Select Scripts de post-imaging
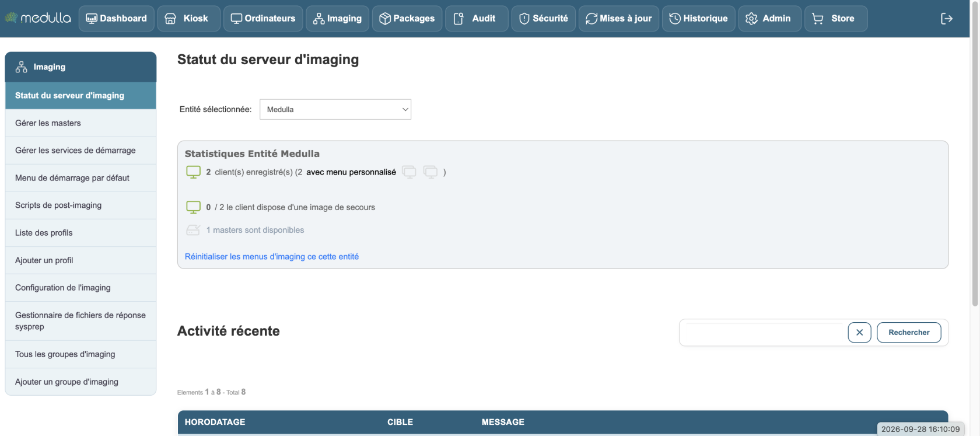The width and height of the screenshot is (980, 436). click(80, 205)
